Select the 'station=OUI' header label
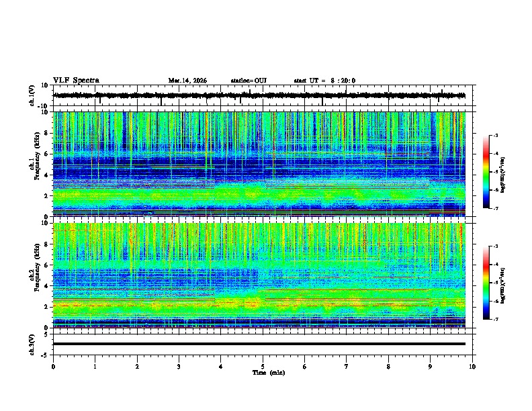 249,81
